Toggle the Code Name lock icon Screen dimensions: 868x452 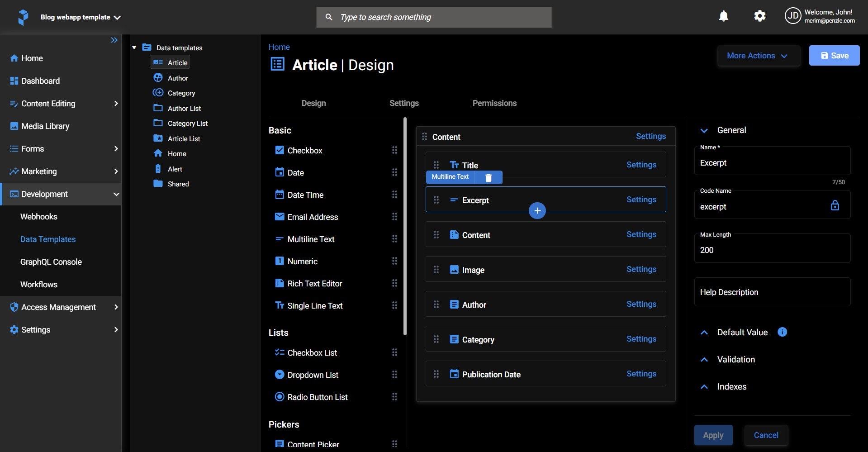tap(835, 205)
